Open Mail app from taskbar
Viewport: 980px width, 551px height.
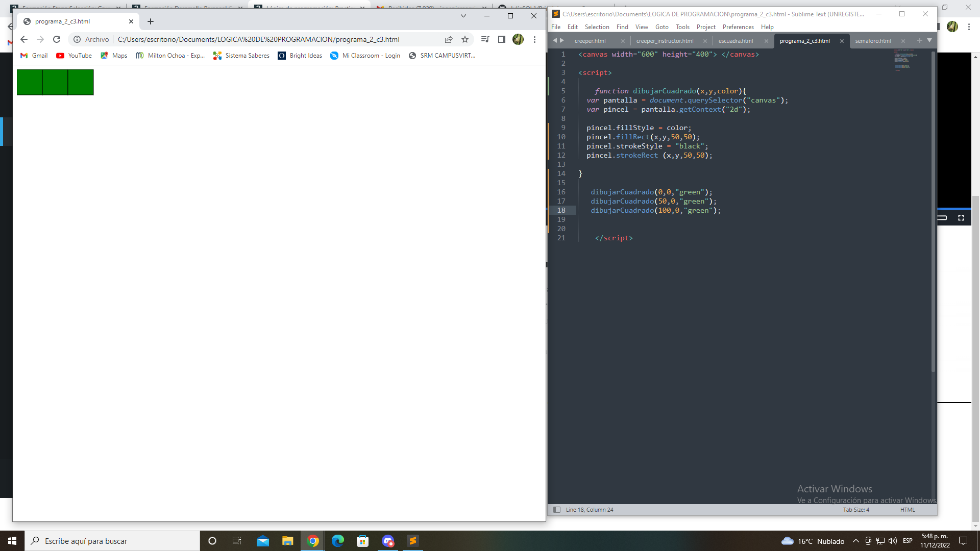point(263,541)
